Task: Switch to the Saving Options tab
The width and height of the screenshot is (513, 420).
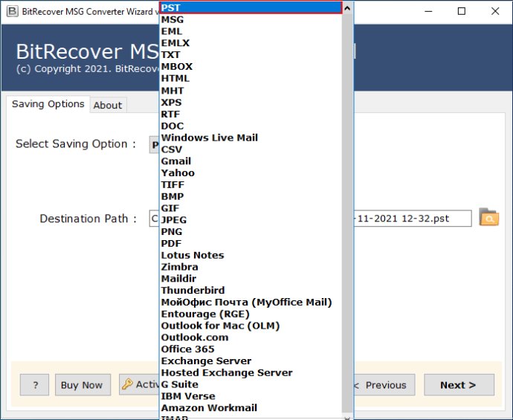Action: pos(48,104)
